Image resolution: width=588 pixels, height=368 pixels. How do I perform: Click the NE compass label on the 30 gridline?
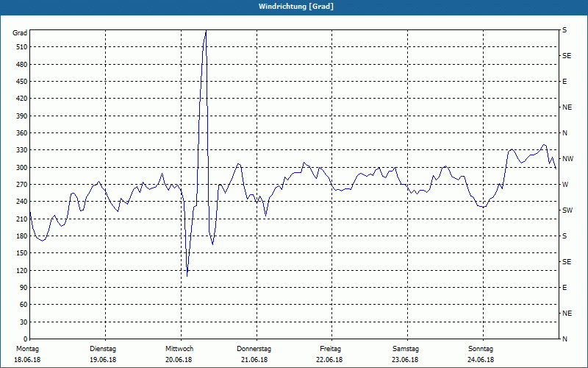tap(567, 314)
